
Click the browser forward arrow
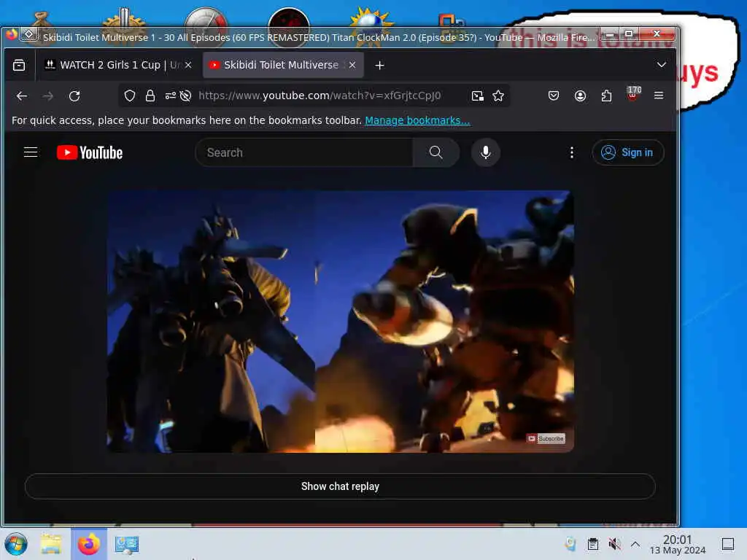point(48,96)
